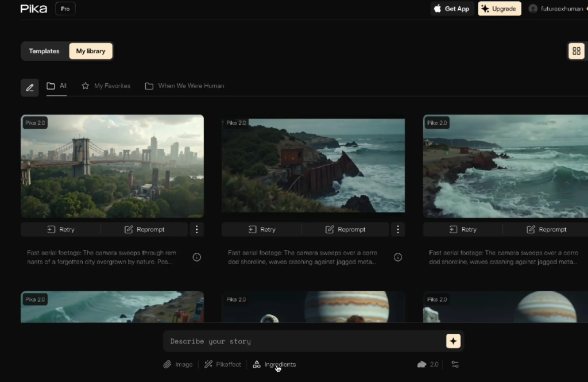Open Pikaffect effects option

pos(223,364)
